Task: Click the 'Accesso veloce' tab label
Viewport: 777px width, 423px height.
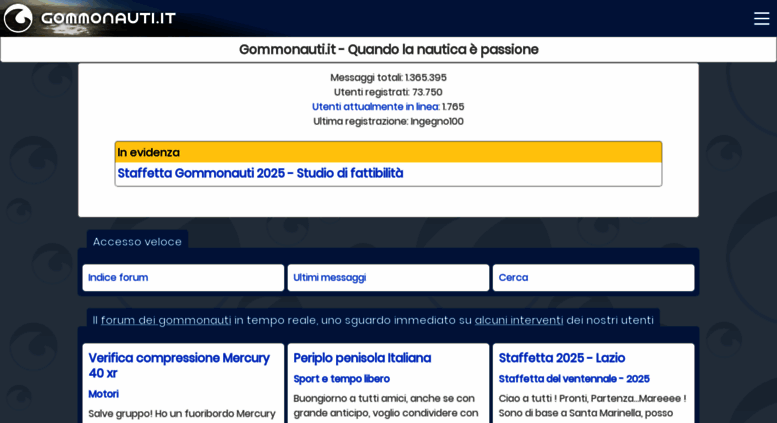Action: tap(137, 242)
